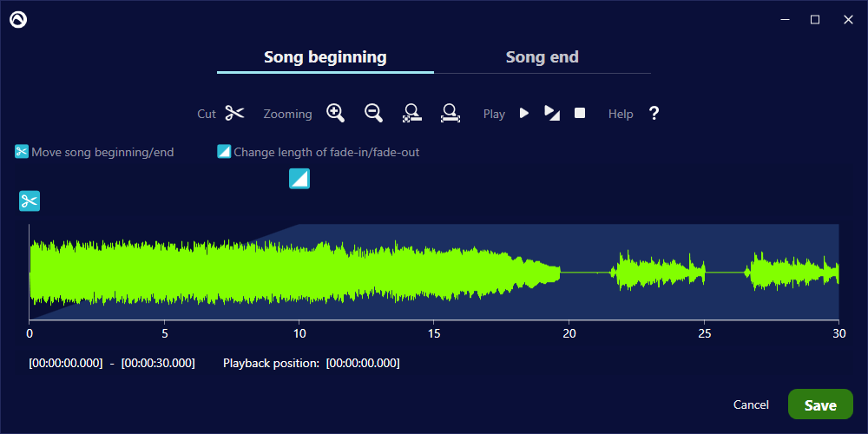This screenshot has width=868, height=434.
Task: Click the Save button
Action: tap(820, 404)
